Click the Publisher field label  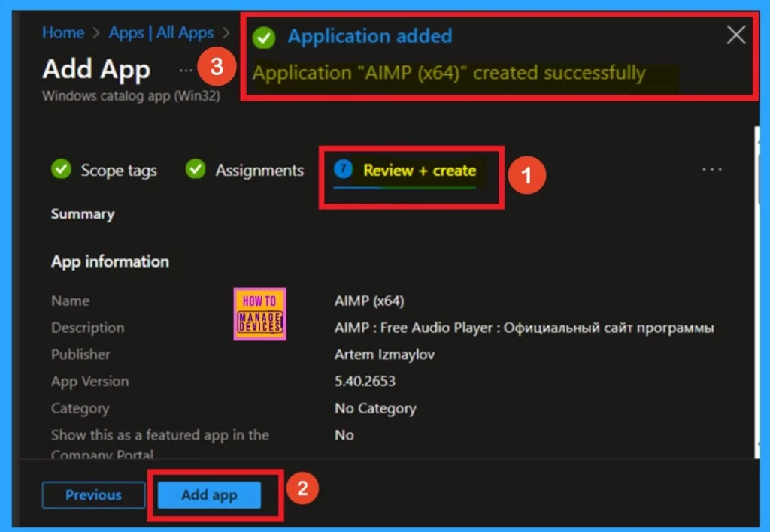[80, 355]
